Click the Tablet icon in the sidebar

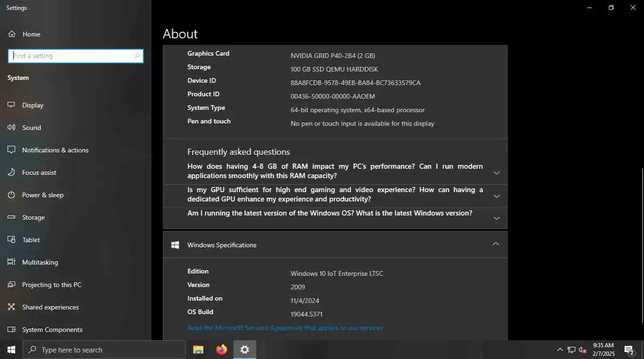pos(12,240)
